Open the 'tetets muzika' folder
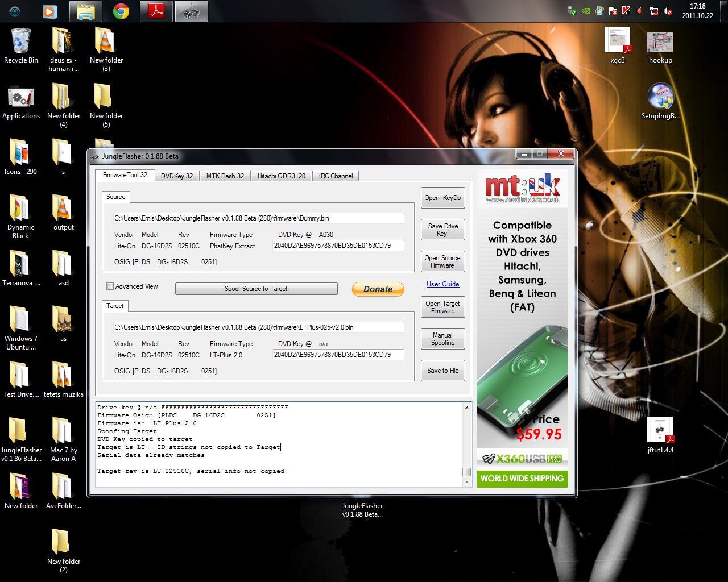This screenshot has height=582, width=728. pyautogui.click(x=63, y=379)
